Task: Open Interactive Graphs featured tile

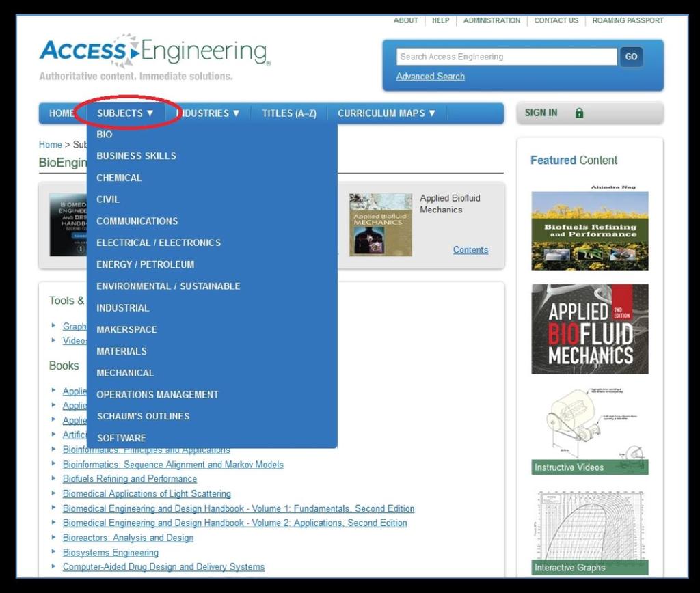Action: pyautogui.click(x=590, y=533)
